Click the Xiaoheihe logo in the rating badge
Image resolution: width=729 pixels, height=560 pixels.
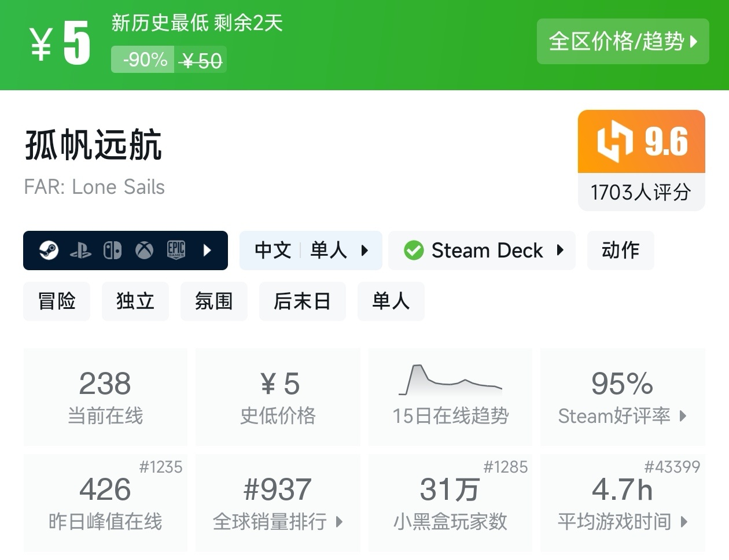pos(614,142)
